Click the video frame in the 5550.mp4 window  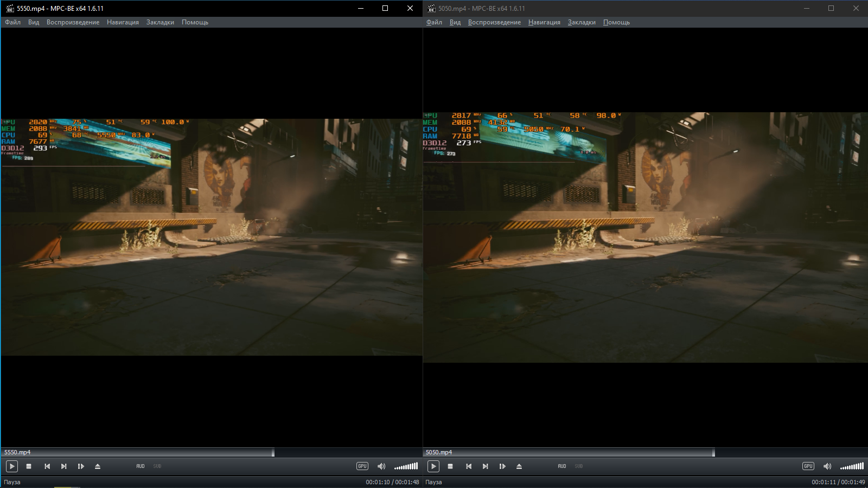click(212, 237)
